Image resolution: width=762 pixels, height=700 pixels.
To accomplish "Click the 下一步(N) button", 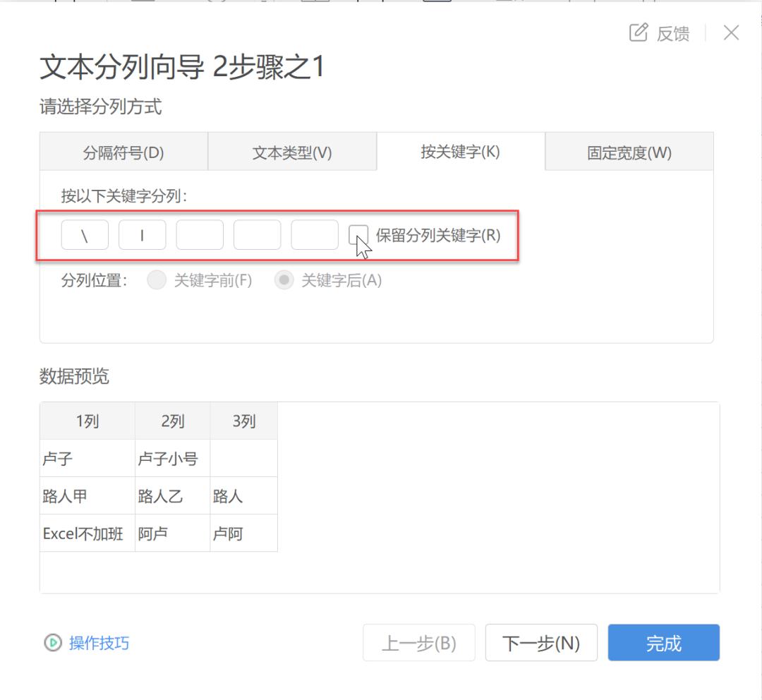I will pos(541,642).
